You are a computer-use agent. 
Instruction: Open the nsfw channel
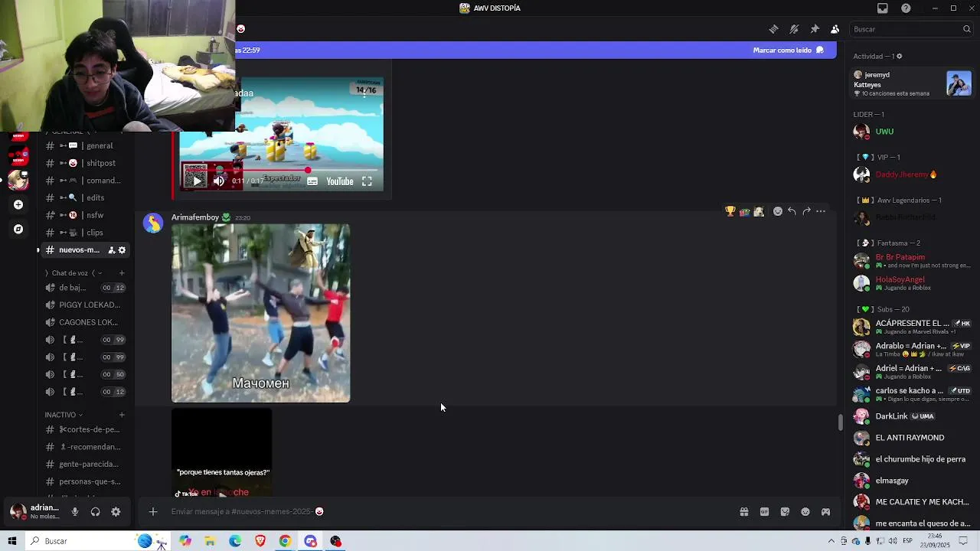pos(86,215)
